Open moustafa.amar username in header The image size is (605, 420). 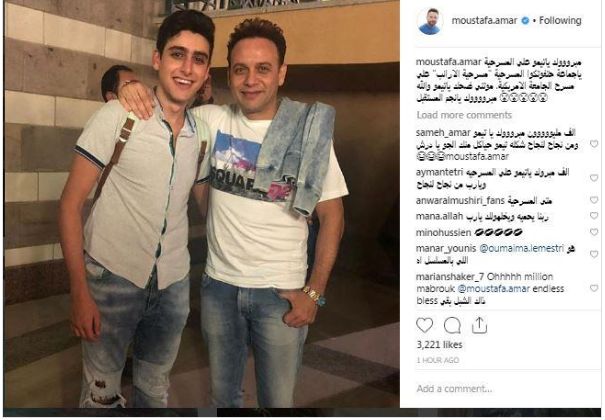484,20
